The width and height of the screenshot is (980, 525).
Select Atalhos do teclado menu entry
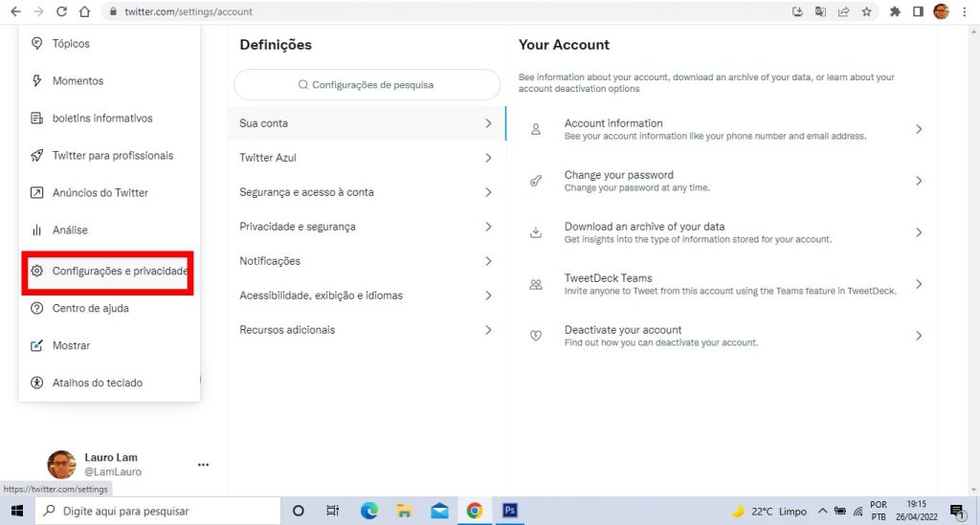coord(109,383)
